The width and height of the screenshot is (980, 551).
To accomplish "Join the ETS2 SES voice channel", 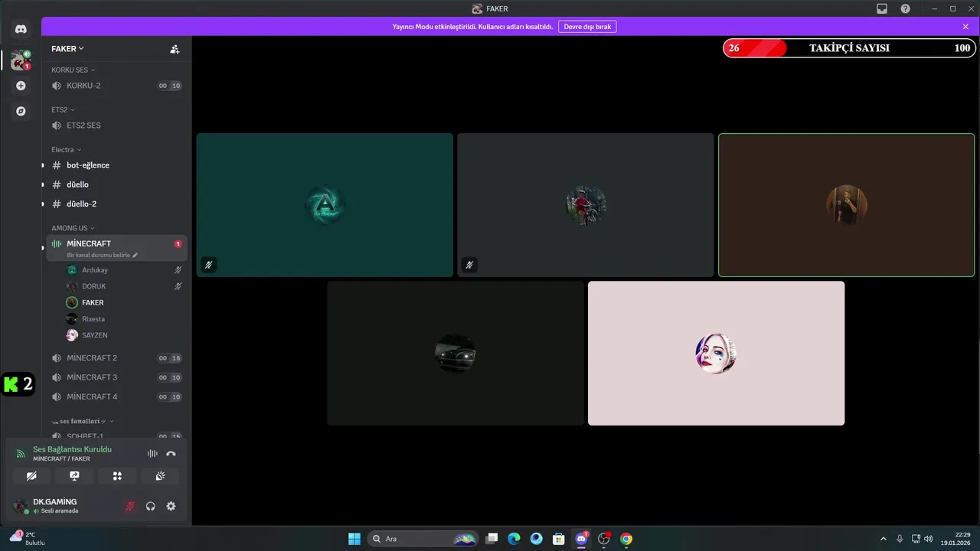I will tap(115, 126).
